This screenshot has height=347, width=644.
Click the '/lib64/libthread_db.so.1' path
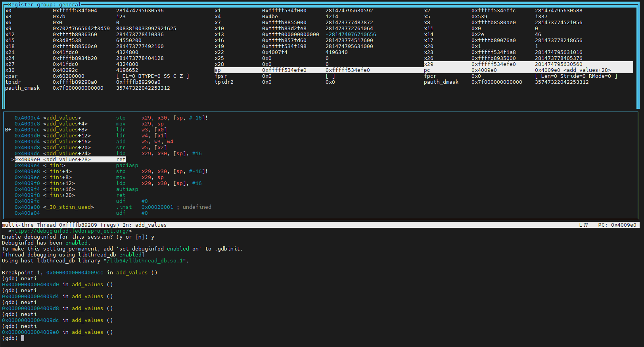point(144,261)
